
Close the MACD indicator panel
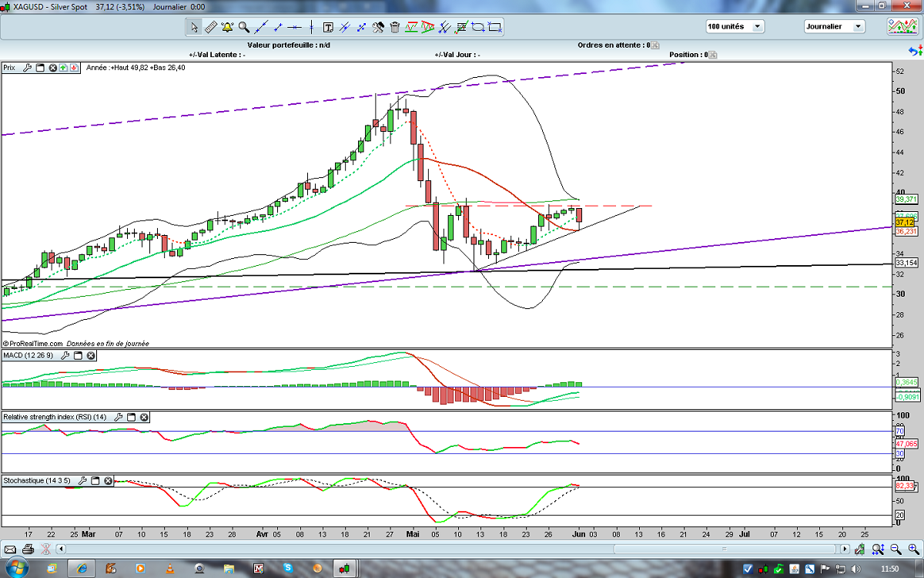click(91, 355)
